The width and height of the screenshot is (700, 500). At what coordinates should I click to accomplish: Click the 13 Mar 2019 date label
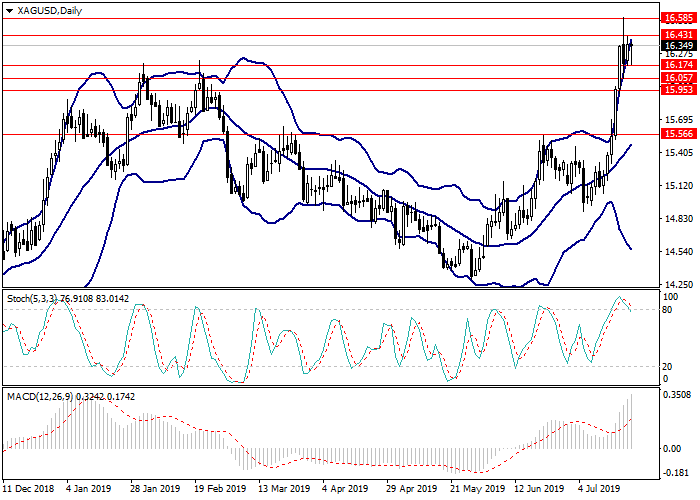coord(284,489)
